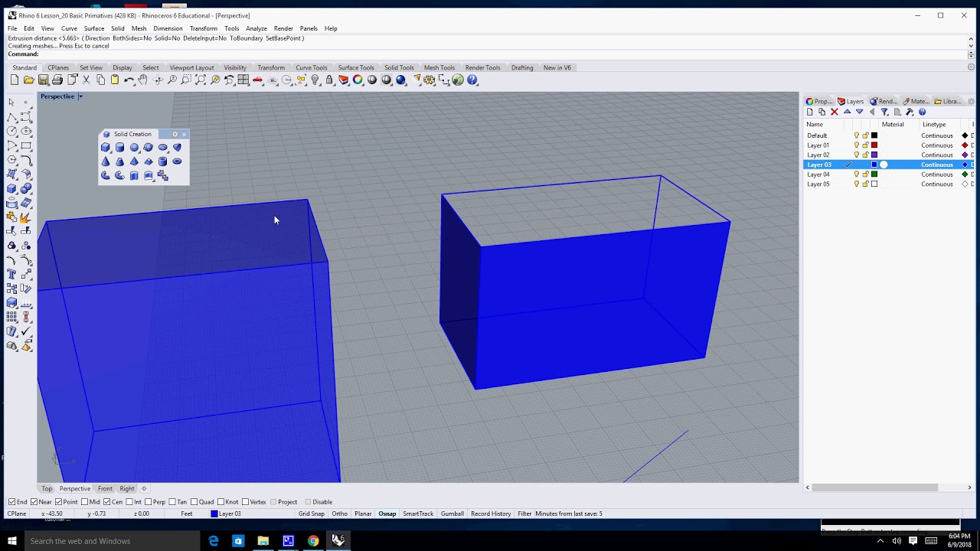Viewport: 980px width, 551px height.
Task: Select the Cylinder tool in Solid Creation
Action: [119, 147]
